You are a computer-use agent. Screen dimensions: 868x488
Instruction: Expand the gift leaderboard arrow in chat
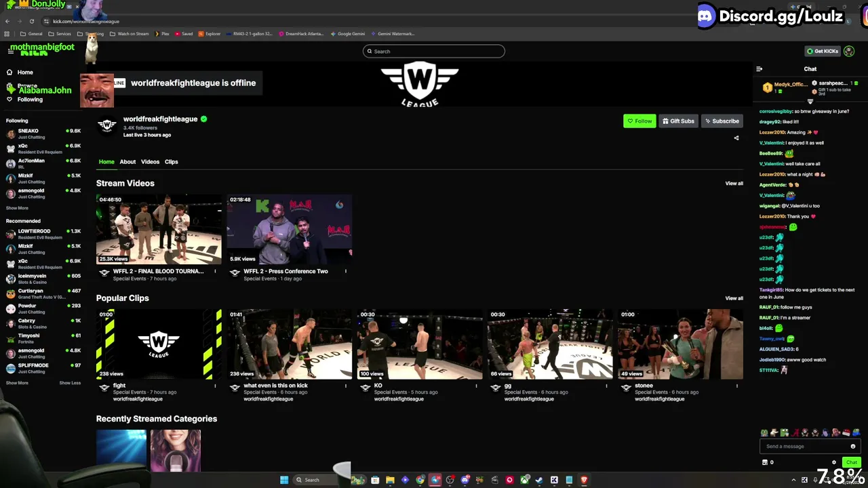pyautogui.click(x=810, y=101)
